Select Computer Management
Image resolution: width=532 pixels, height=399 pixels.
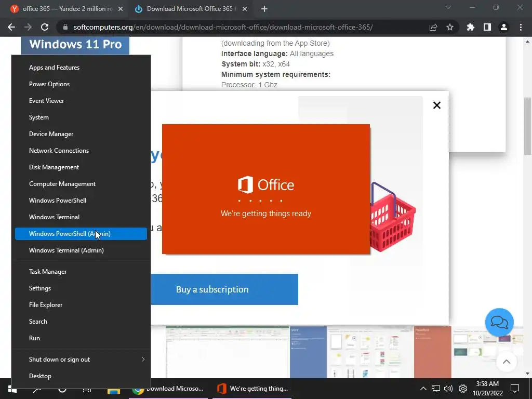tap(81, 184)
